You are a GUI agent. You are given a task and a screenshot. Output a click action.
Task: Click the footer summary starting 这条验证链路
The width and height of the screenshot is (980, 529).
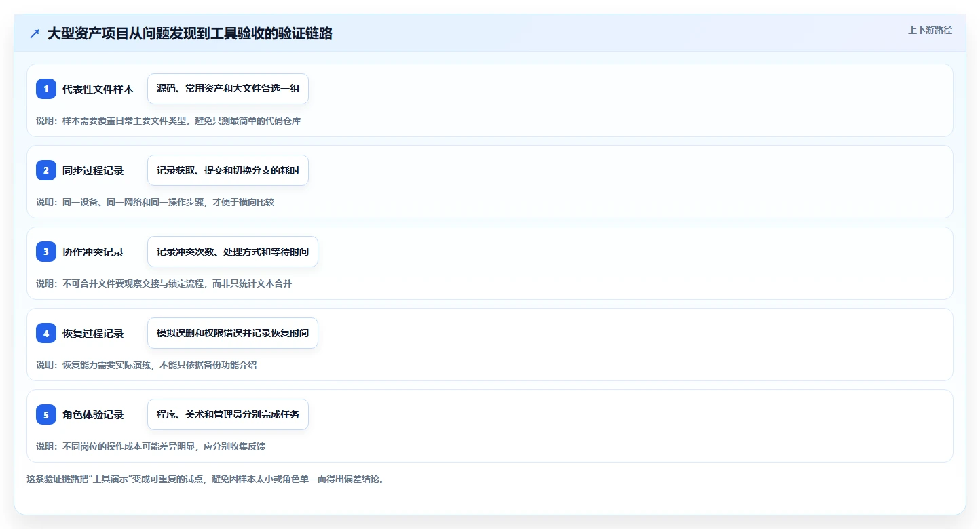pyautogui.click(x=206, y=479)
